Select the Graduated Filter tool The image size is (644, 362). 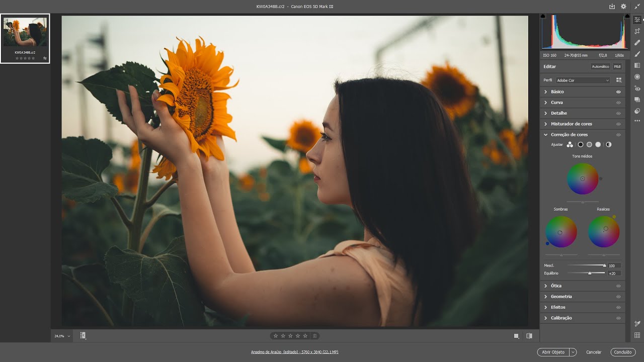(637, 65)
